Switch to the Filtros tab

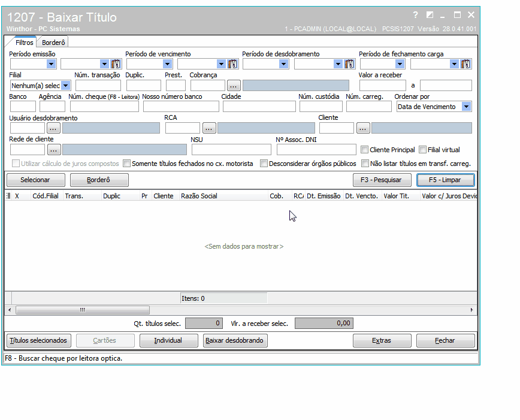click(x=24, y=43)
